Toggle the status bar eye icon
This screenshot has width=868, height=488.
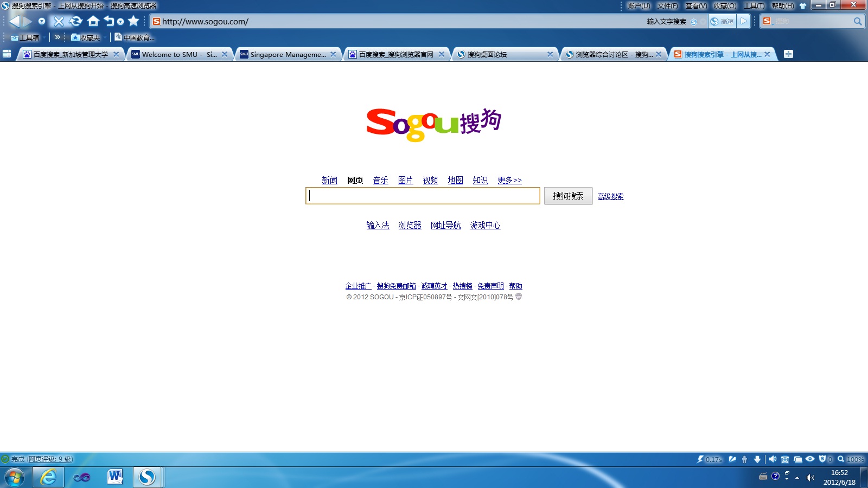(x=810, y=459)
